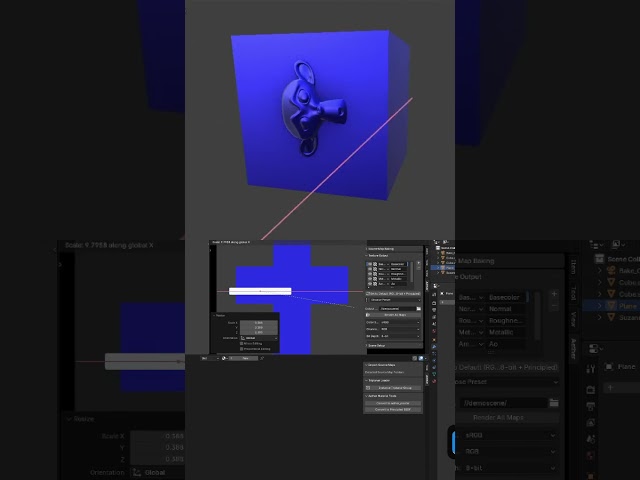Toggle the eye icon on the Metallic row
Viewport: 640px width, 480px height.
[x=370, y=279]
